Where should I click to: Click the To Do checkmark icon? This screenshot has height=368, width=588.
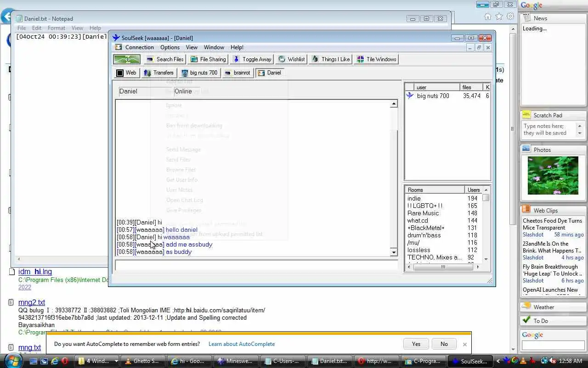(x=526, y=320)
